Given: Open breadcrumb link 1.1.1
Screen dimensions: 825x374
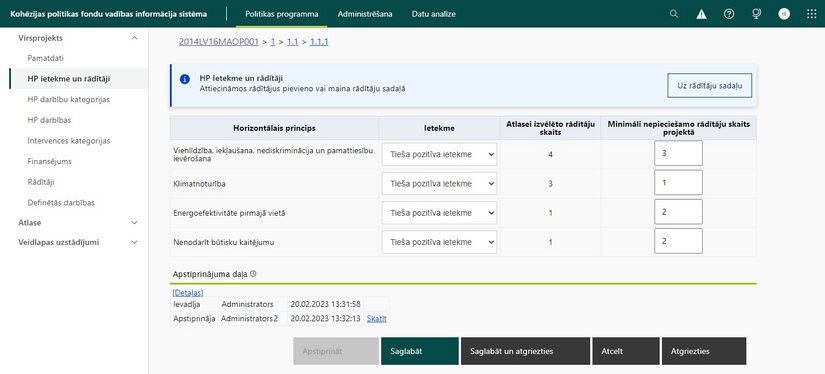Looking at the screenshot, I should (x=319, y=42).
